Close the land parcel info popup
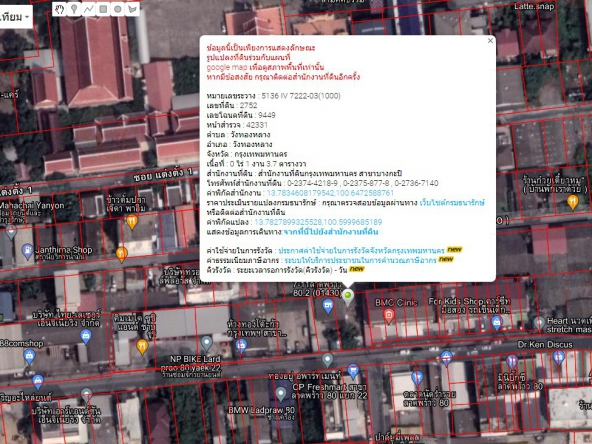 (490, 41)
